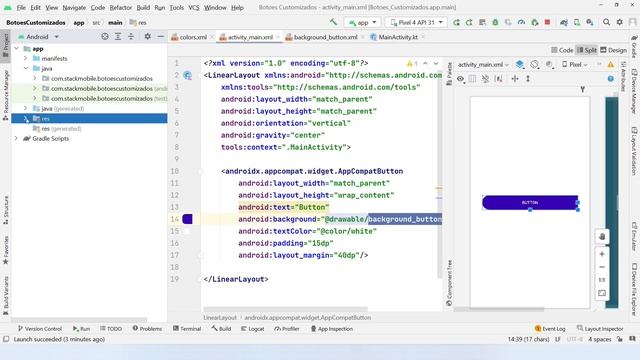Click Collapse All in Project panel
Viewport: 640px width, 360px height.
[x=131, y=37]
